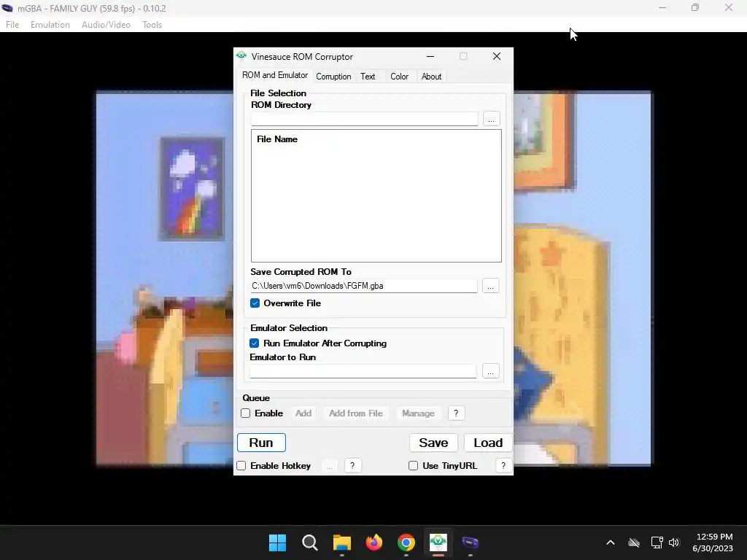The width and height of the screenshot is (747, 560).
Task: Open taskbar Search magnifier
Action: click(x=309, y=542)
